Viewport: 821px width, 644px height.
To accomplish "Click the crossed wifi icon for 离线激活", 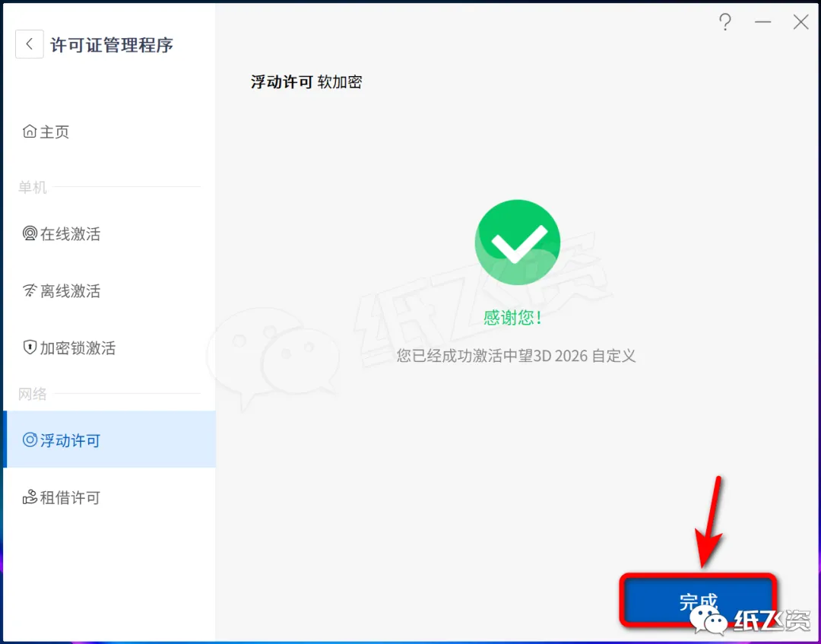I will click(30, 290).
